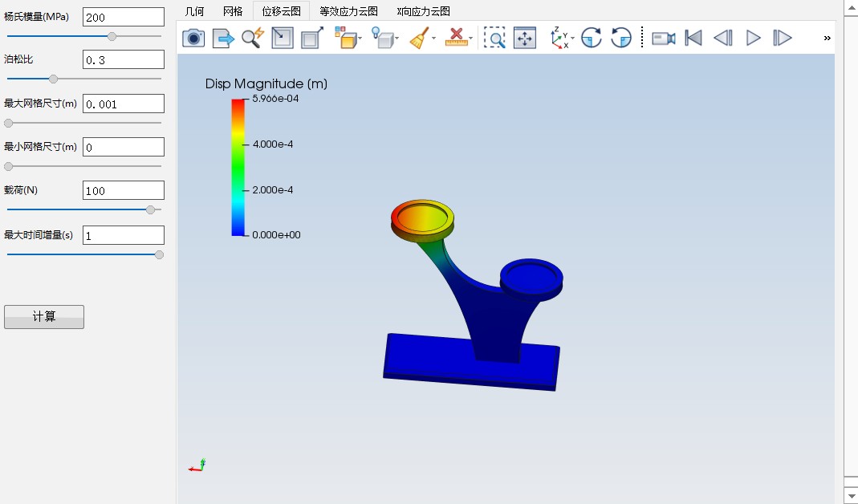Click the 最大时间增量 input field
Viewport: 858px width, 504px height.
pyautogui.click(x=123, y=235)
